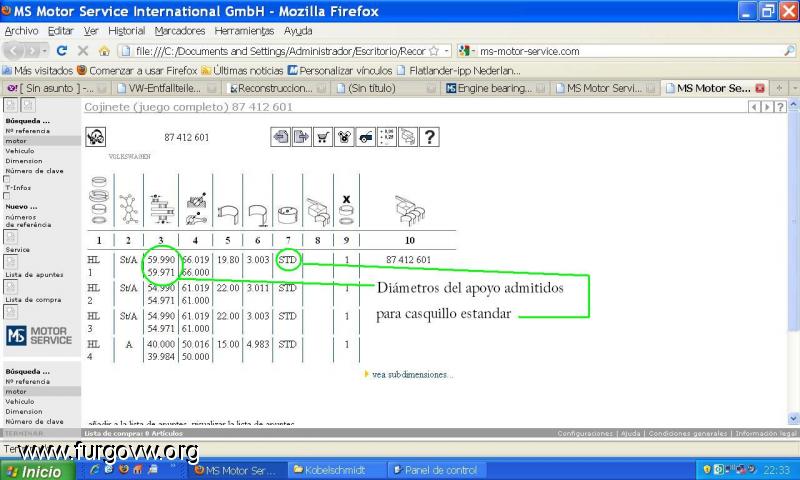Click the crankshaft journal diameter icon above column 3

tap(162, 209)
